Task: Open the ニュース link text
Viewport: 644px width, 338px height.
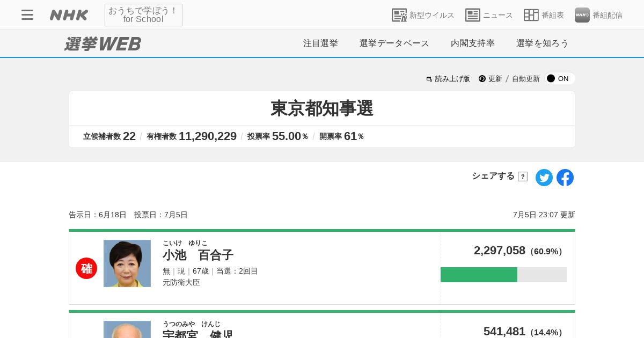Action: tap(498, 15)
